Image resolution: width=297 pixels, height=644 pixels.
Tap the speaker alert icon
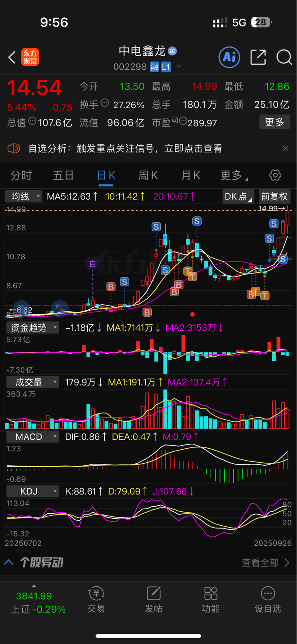click(14, 148)
